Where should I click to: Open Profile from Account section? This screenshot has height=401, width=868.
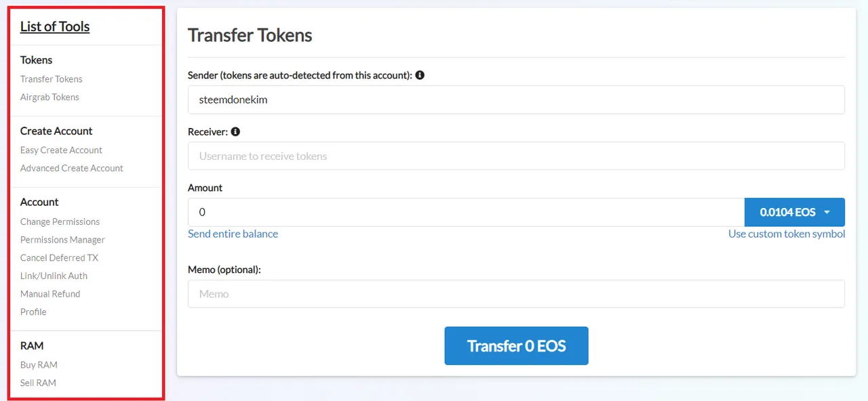33,312
